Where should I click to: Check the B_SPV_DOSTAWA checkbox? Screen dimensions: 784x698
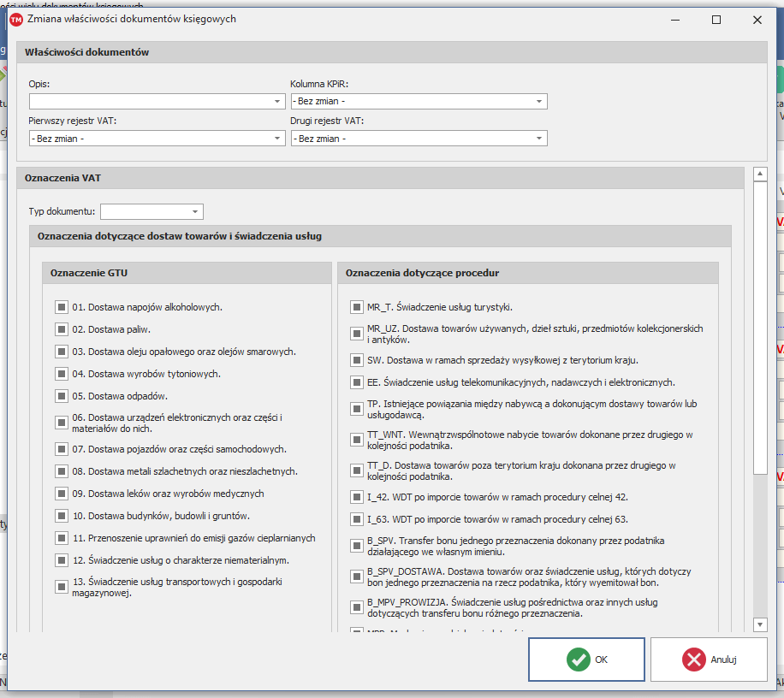click(x=356, y=577)
